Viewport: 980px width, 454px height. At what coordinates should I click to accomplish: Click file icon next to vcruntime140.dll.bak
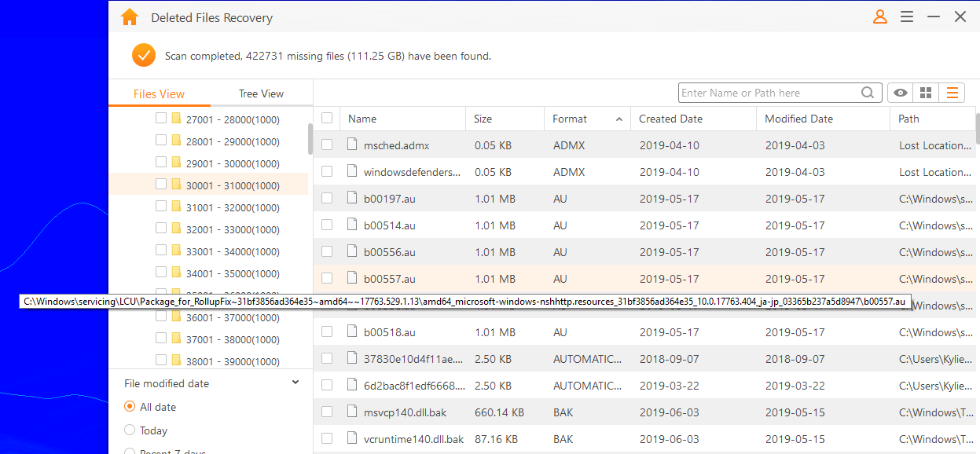tap(352, 439)
